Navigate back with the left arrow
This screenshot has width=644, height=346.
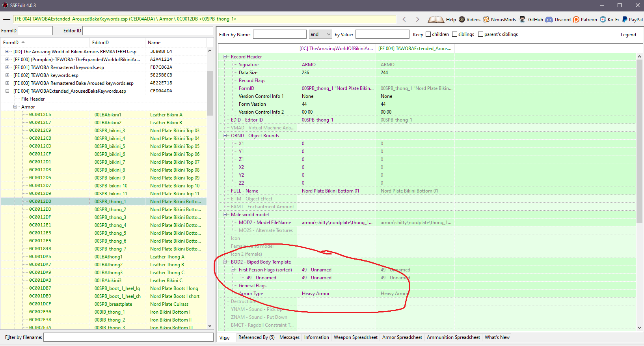click(x=404, y=19)
